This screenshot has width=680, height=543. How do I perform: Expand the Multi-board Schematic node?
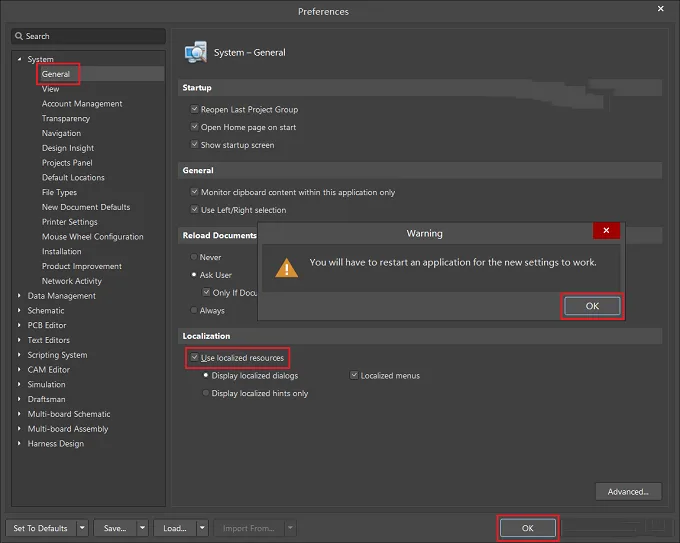tap(19, 414)
